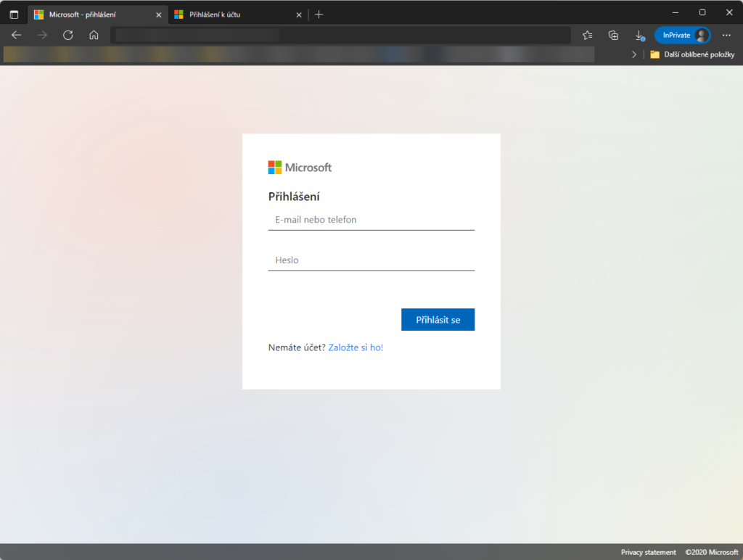Viewport: 743px width, 560px height.
Task: Click the 'Nemáte účet?' text
Action: [x=297, y=347]
